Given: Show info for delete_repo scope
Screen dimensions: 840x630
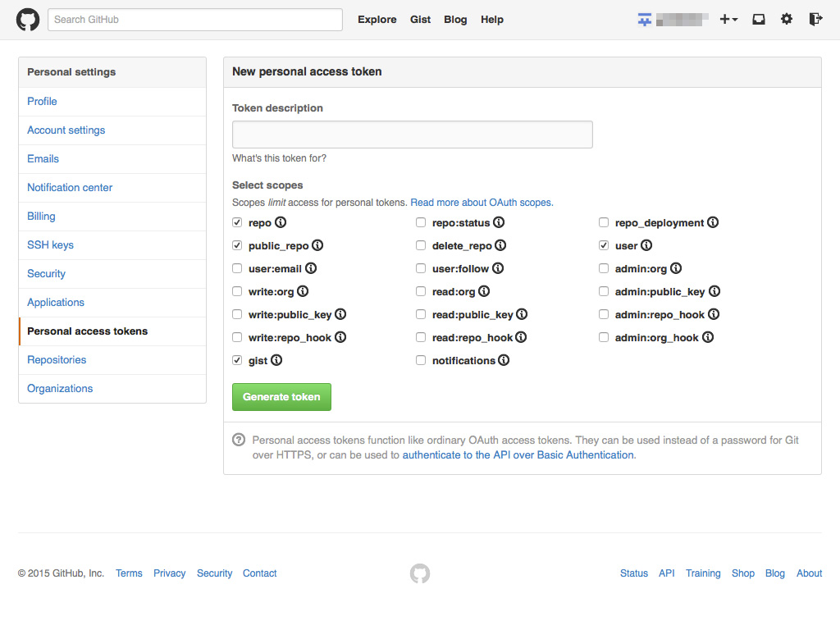Looking at the screenshot, I should [x=500, y=245].
